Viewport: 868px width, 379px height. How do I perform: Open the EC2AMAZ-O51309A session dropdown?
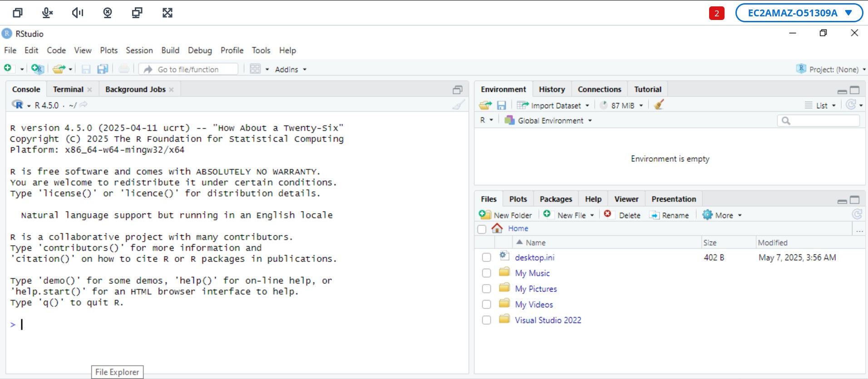point(799,13)
